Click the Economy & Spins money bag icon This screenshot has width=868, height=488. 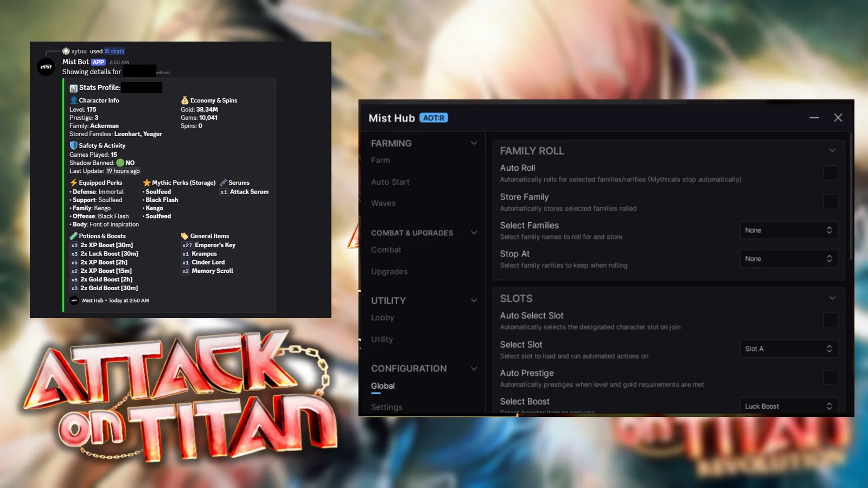click(x=184, y=100)
